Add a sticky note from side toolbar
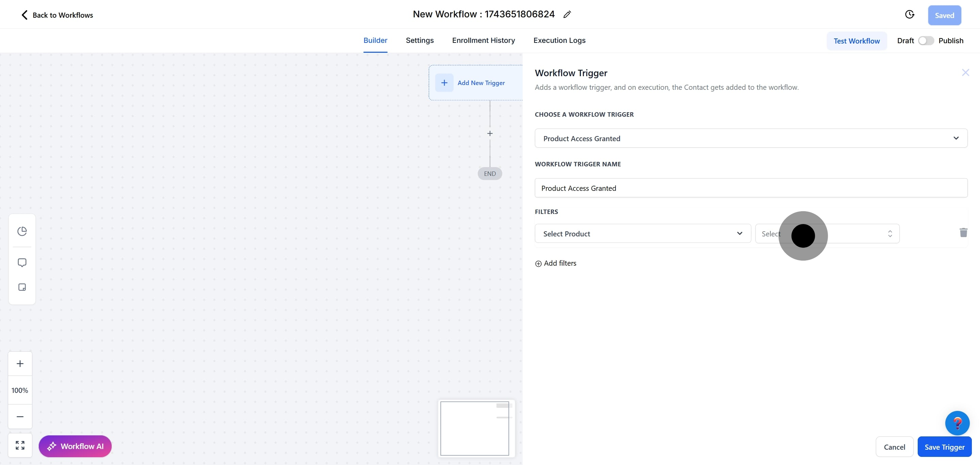This screenshot has height=465, width=980. click(22, 287)
